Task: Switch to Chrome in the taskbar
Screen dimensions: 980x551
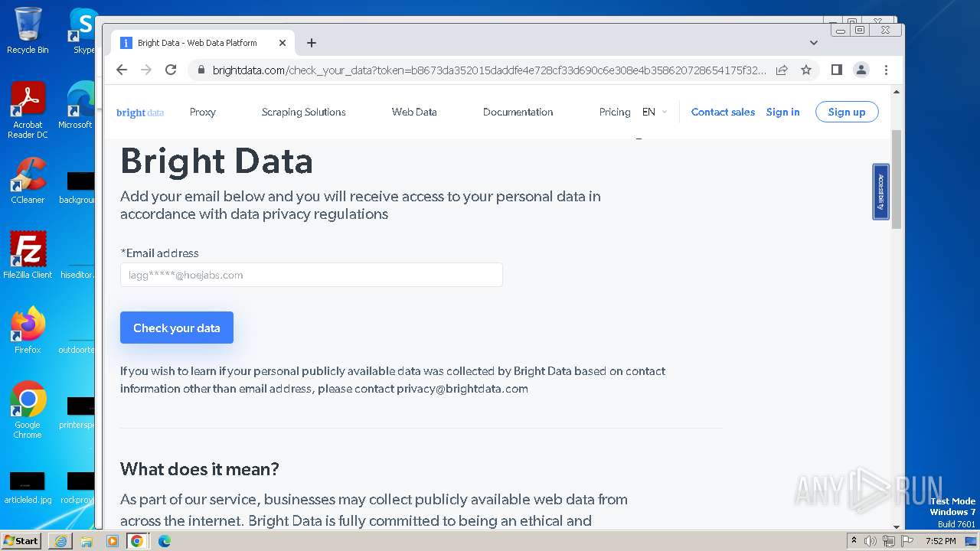Action: point(137,541)
